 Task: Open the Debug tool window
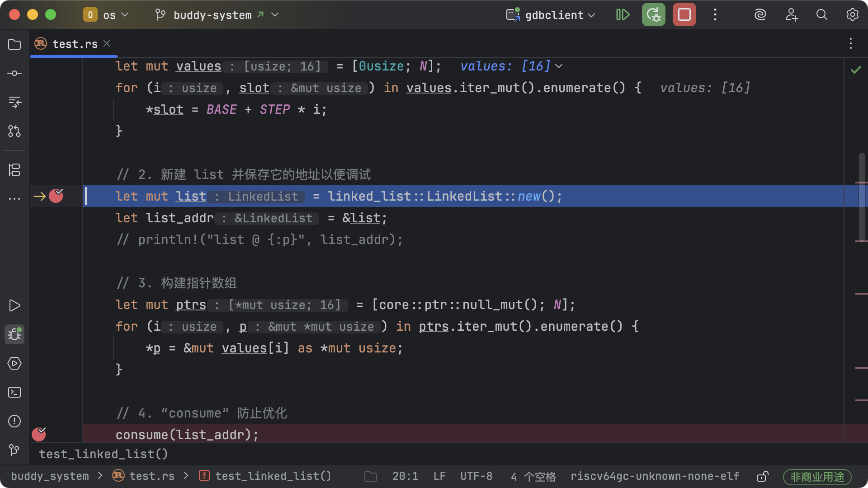14,334
